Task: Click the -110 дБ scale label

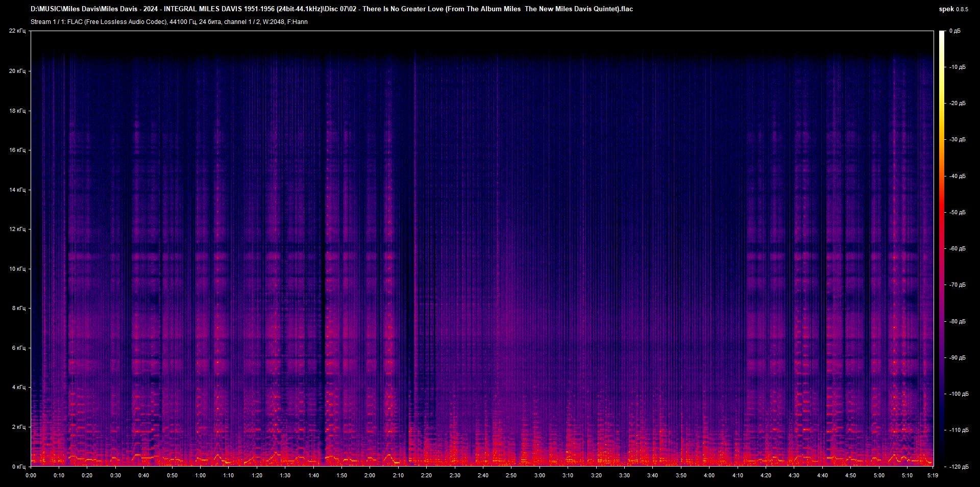Action: (x=959, y=430)
